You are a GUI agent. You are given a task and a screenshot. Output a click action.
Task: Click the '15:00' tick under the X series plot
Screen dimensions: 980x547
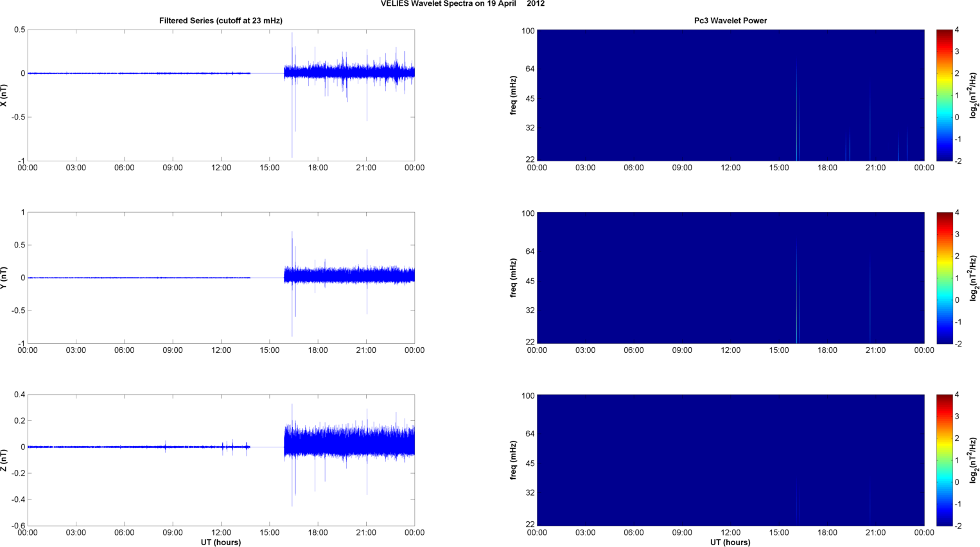coord(270,168)
